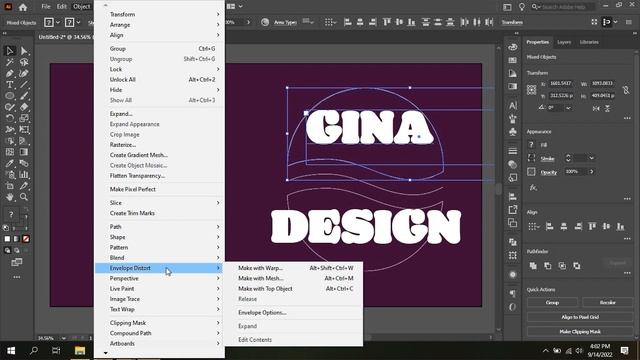This screenshot has width=640, height=360.
Task: Expand the Opacity value arrow
Action: [591, 171]
